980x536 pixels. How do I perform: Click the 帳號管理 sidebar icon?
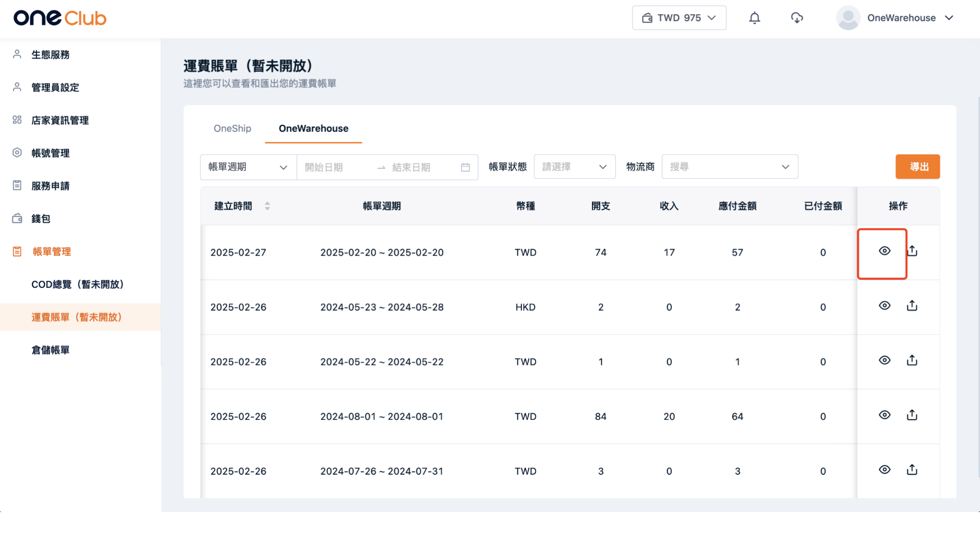point(17,153)
